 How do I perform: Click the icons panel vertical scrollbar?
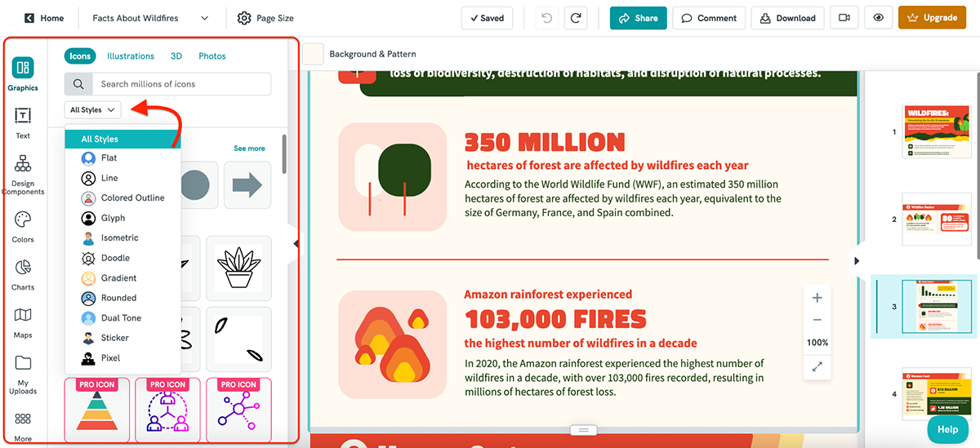coord(284,155)
